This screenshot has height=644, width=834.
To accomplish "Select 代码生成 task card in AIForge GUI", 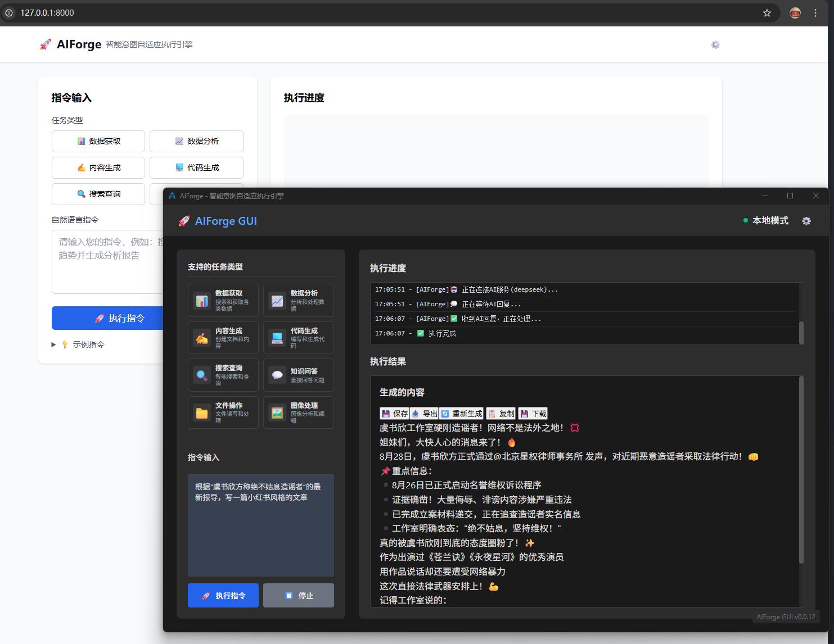I will (x=299, y=338).
